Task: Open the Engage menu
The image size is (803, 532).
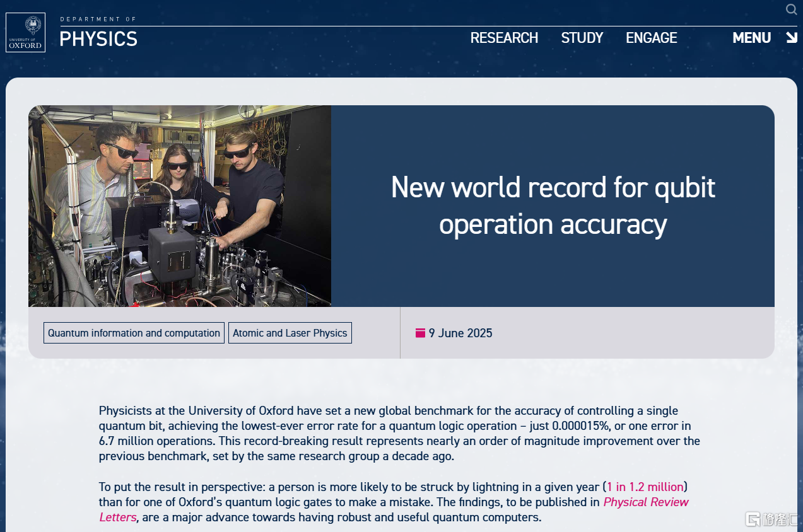Action: 652,38
